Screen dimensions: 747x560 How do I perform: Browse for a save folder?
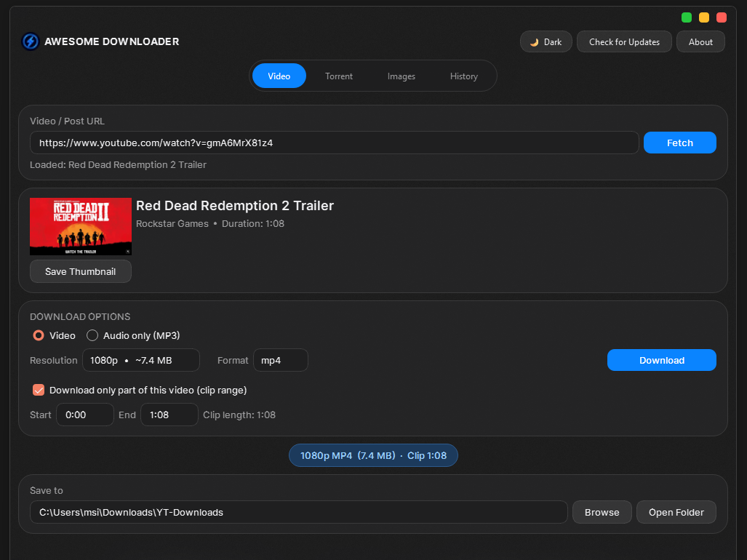tap(602, 512)
